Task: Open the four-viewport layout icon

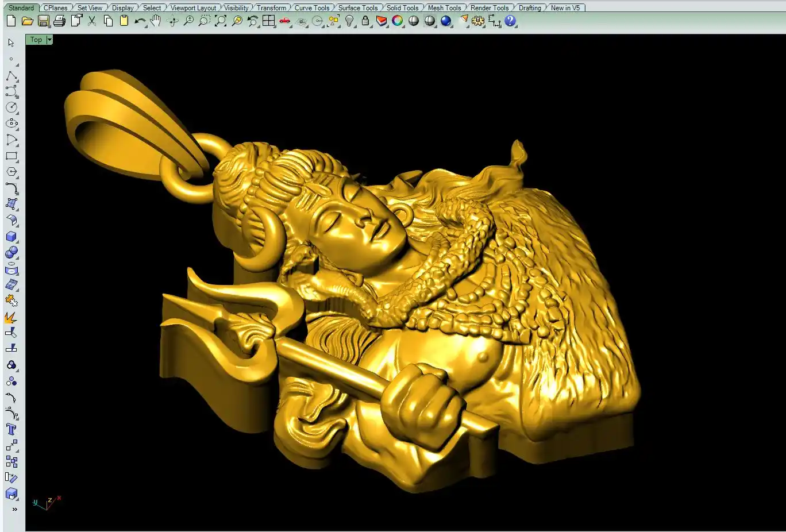Action: [x=268, y=21]
